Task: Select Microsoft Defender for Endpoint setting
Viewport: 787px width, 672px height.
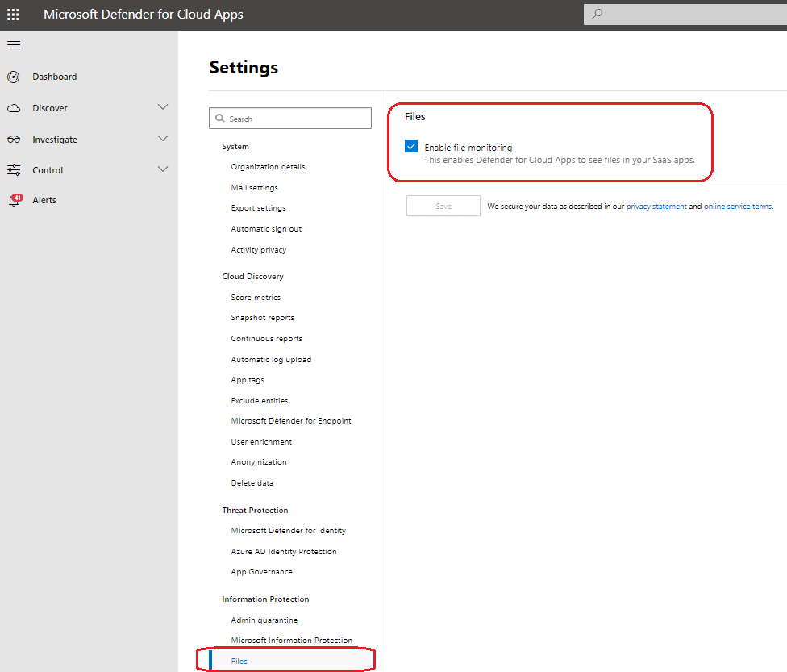Action: tap(291, 421)
